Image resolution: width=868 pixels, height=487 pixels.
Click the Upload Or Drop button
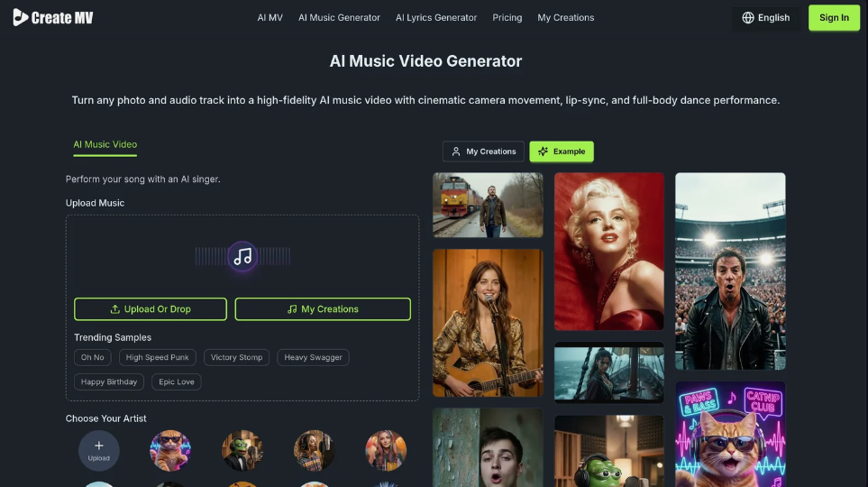coord(151,309)
